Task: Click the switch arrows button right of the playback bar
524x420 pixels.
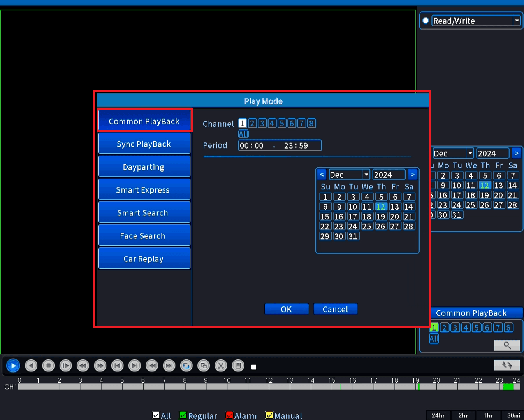Action: pos(507,365)
